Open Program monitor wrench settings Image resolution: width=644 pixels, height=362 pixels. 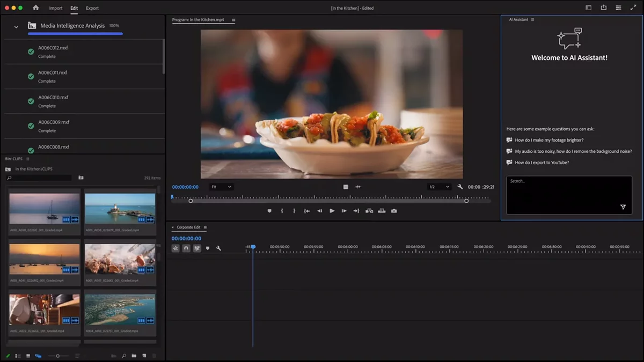click(460, 187)
